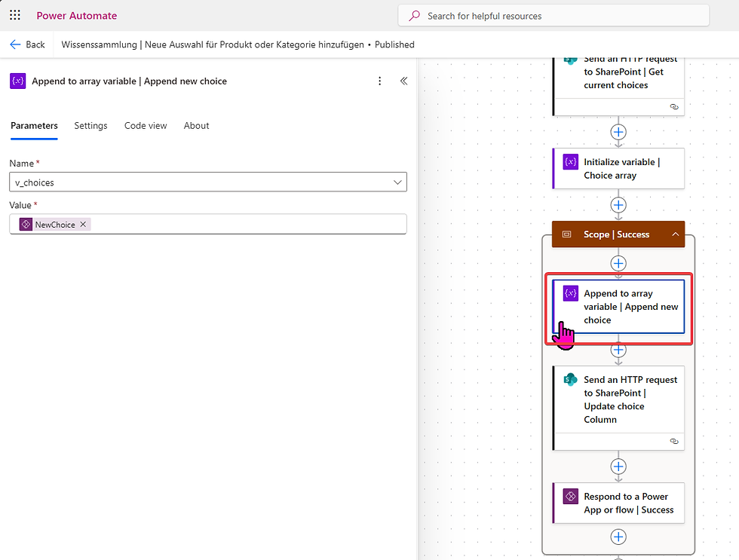Click the Name dropdown chevron arrow
Screen dimensions: 739x560
pyautogui.click(x=397, y=182)
